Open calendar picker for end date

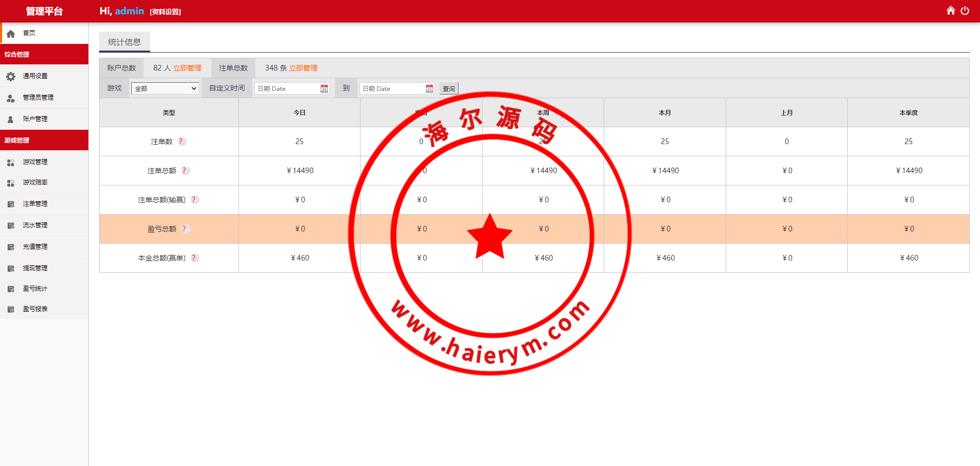point(429,88)
